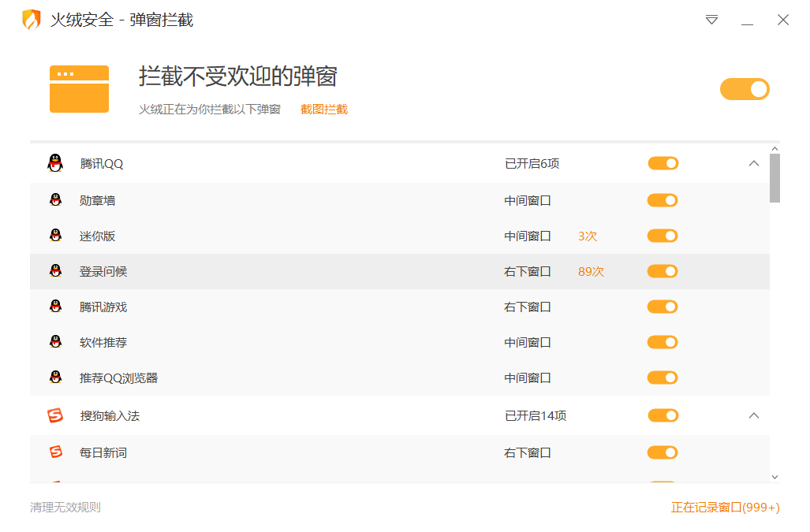Close the 弹窗拦截 window

pos(783,20)
